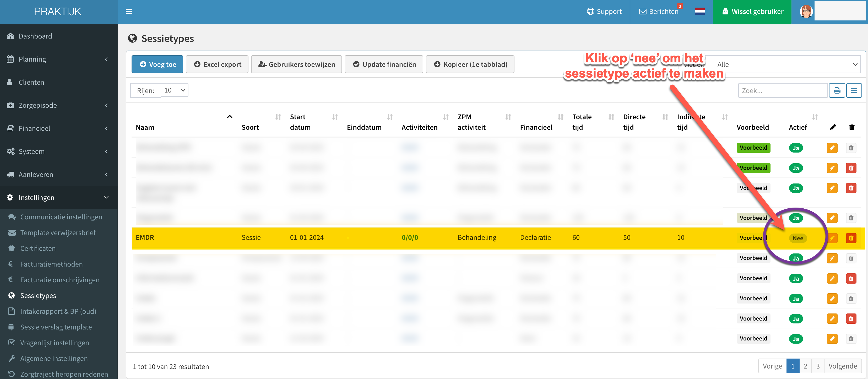The image size is (868, 379).
Task: Edit the EMDR row with the pencil icon
Action: [x=832, y=238]
